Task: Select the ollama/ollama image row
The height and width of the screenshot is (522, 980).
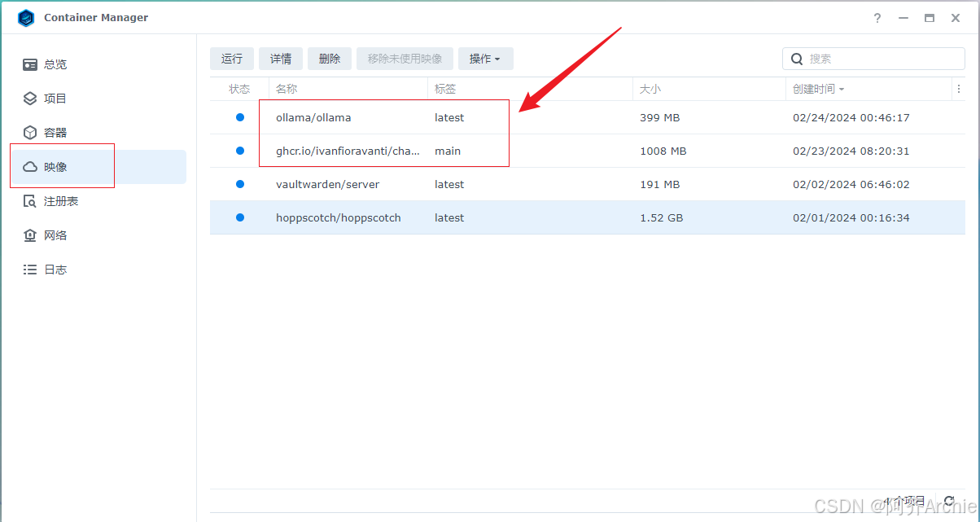Action: (313, 117)
